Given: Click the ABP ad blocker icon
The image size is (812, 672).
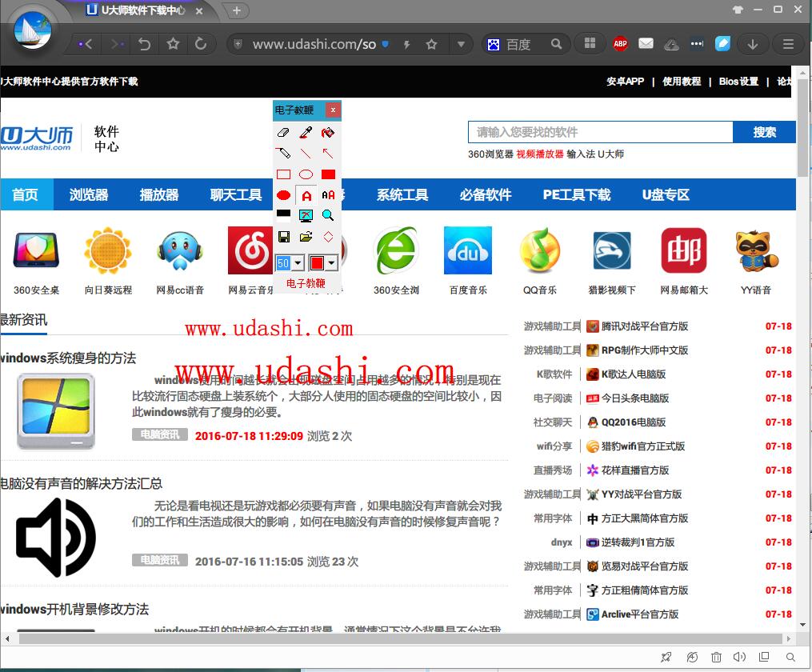Looking at the screenshot, I should (620, 44).
